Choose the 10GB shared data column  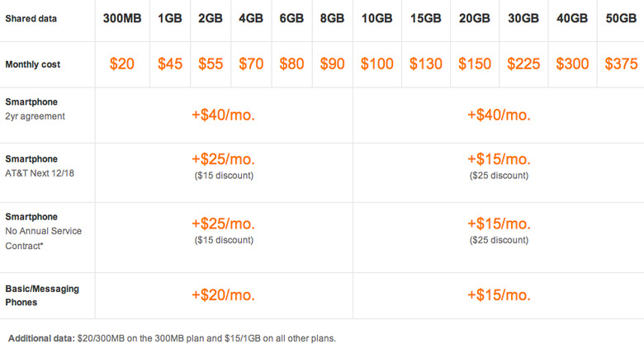tap(376, 18)
